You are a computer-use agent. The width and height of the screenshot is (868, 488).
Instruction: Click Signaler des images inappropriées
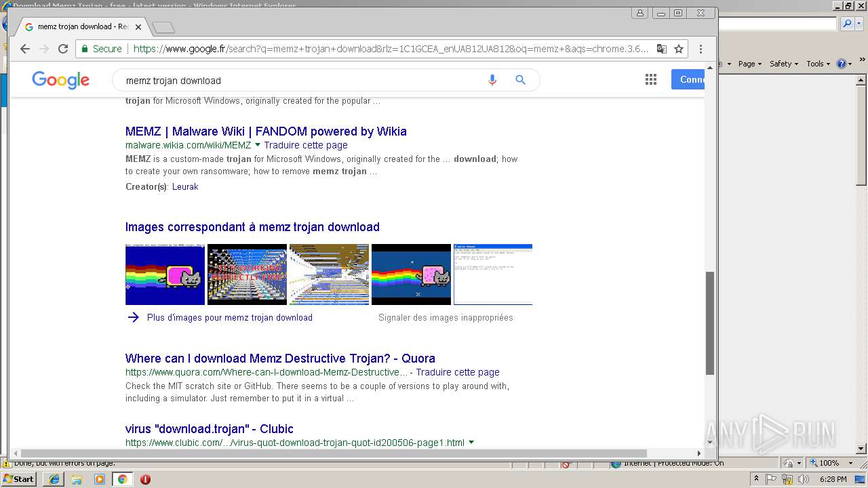click(446, 317)
